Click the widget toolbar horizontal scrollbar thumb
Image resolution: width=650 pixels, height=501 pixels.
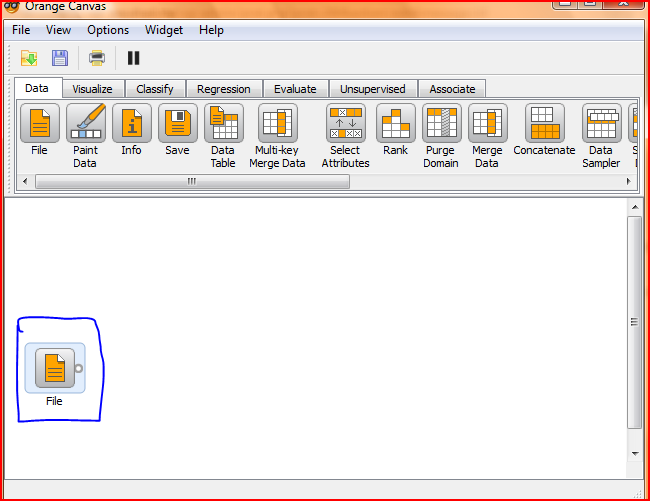pos(192,182)
